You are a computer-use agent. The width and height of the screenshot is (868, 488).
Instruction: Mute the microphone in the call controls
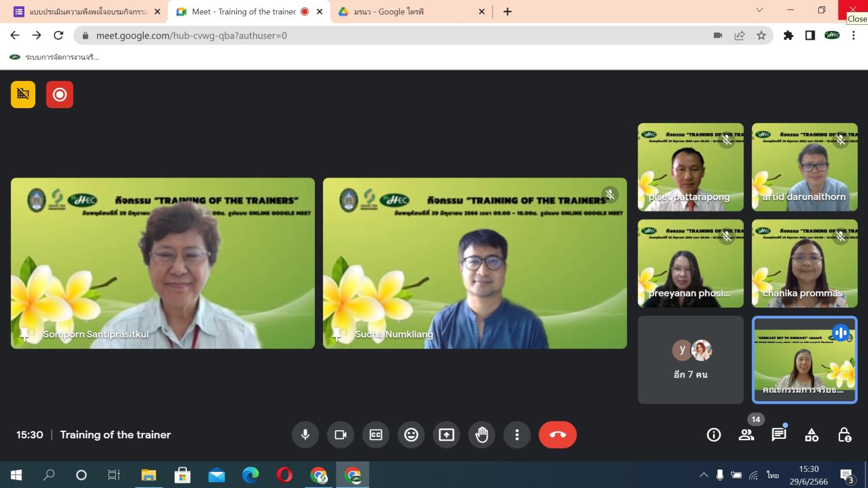tap(305, 435)
